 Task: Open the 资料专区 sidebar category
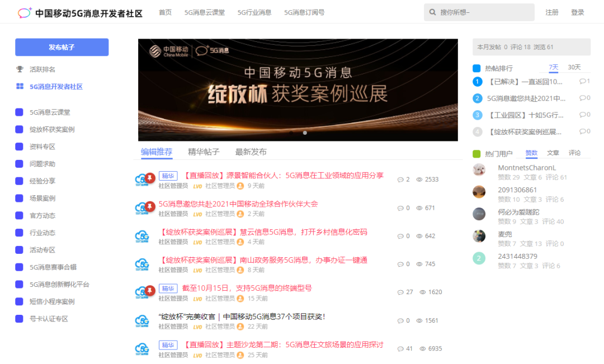(x=43, y=146)
